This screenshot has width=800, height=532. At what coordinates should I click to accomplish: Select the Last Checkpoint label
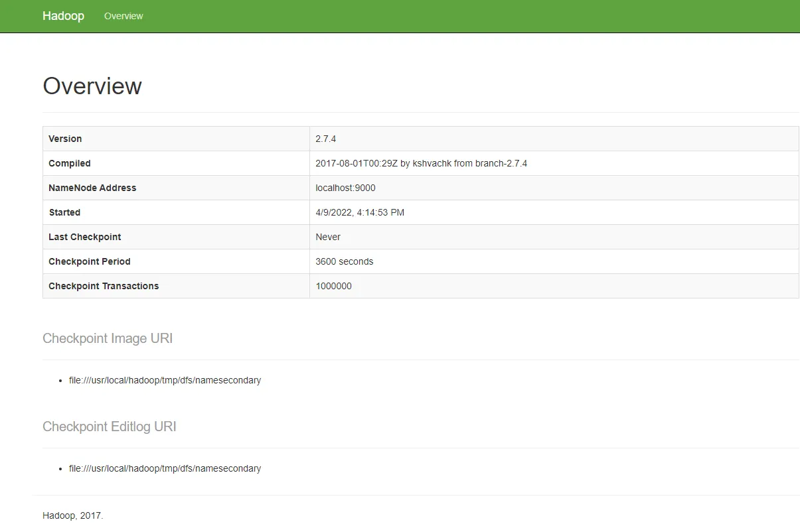point(85,237)
